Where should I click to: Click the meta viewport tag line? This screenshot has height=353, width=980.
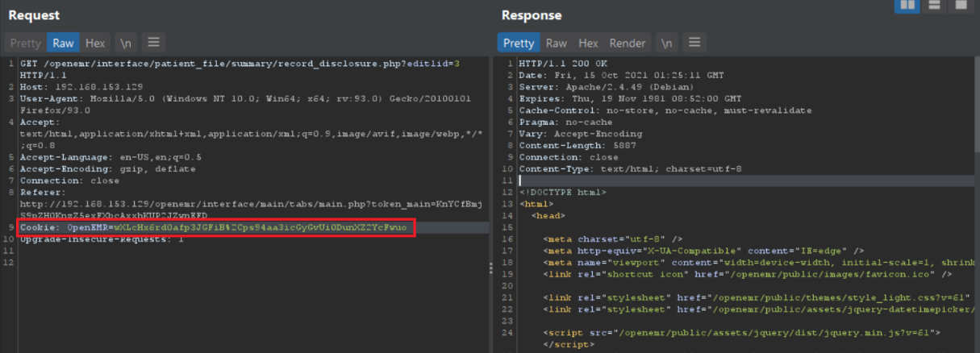[x=761, y=263]
